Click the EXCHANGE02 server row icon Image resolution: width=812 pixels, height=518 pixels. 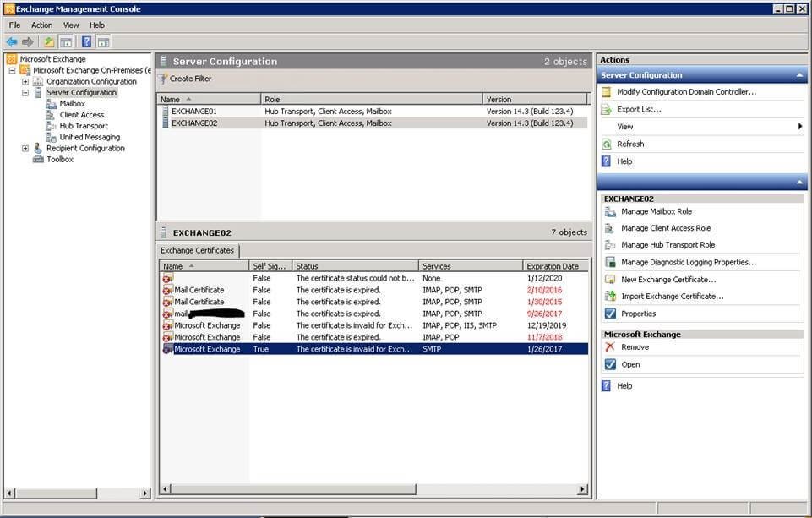(166, 123)
